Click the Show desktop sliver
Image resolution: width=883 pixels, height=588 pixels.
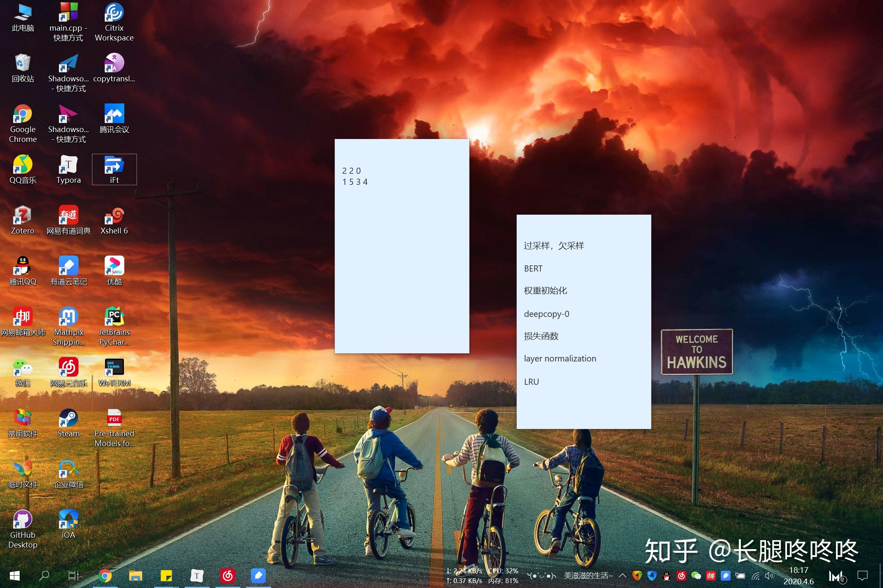tap(881, 576)
